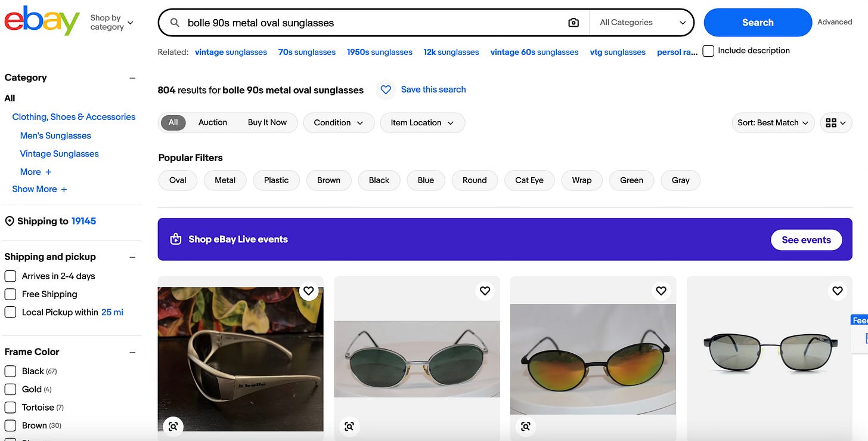This screenshot has height=441, width=868.
Task: Enable Free Shipping filter
Action: [x=10, y=294]
